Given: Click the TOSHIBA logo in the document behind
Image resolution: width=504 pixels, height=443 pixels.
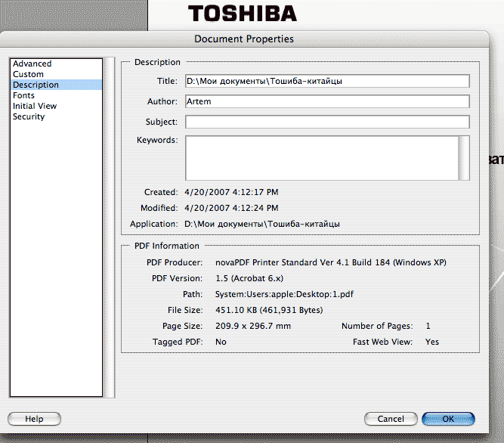Looking at the screenshot, I should [x=243, y=14].
